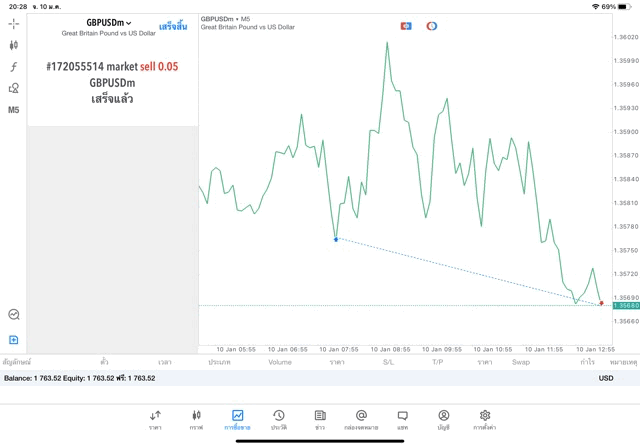Viewport: 640px width, 447px height.
Task: Open chart analysis icon in left sidebar
Action: pyautogui.click(x=14, y=314)
